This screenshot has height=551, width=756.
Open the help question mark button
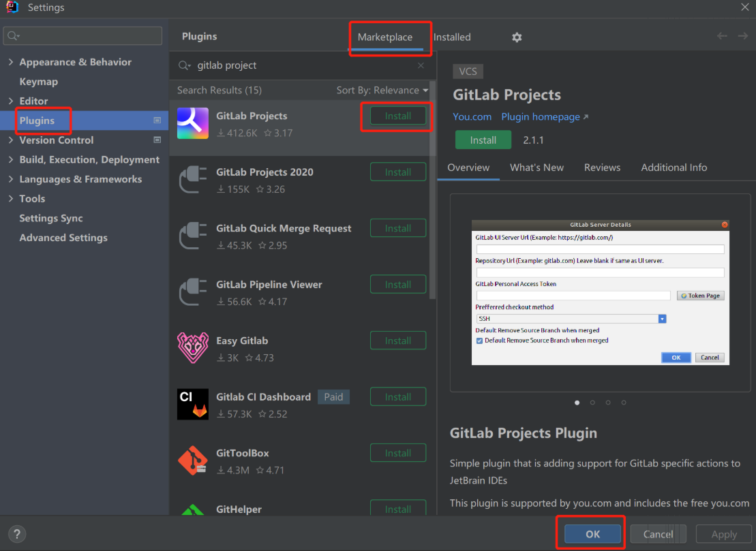click(x=17, y=534)
